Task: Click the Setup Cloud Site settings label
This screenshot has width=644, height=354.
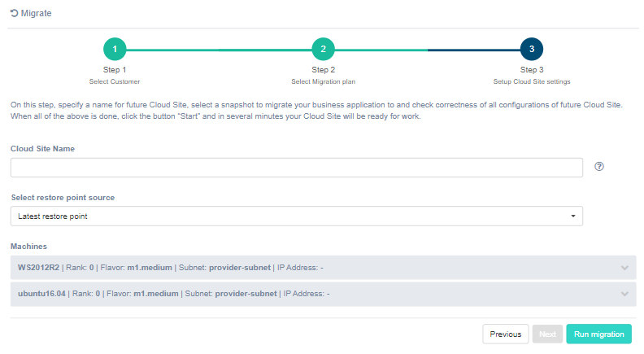Action: [x=531, y=81]
